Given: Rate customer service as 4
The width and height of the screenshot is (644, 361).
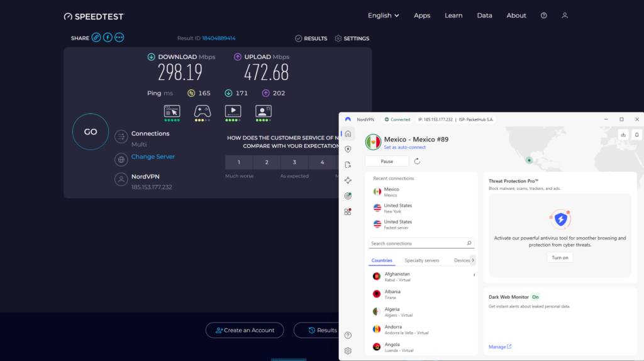Looking at the screenshot, I should (x=322, y=162).
